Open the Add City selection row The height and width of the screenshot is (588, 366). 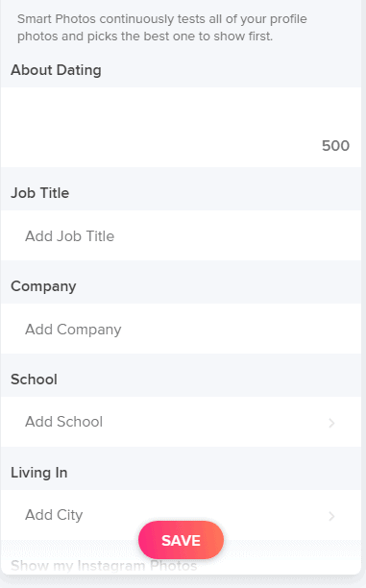pyautogui.click(x=181, y=515)
